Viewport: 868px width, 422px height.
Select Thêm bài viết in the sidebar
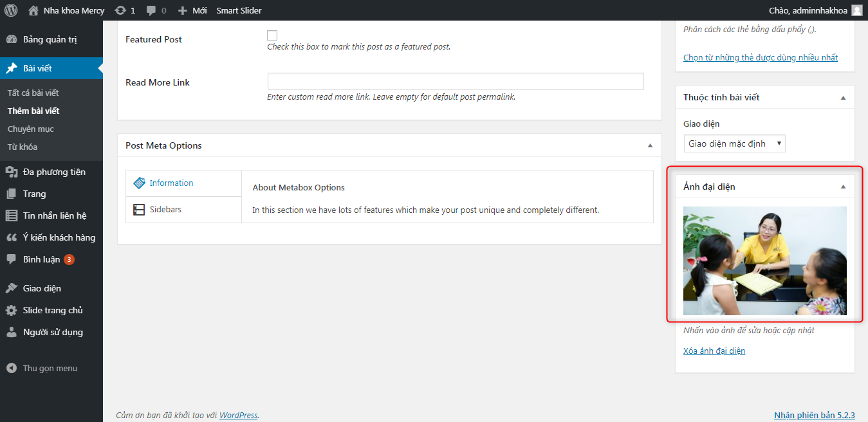[x=33, y=111]
